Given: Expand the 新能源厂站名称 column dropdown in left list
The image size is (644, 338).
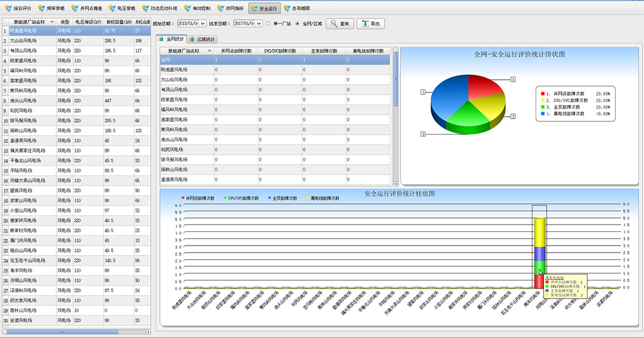Looking at the screenshot, I should 52,21.
